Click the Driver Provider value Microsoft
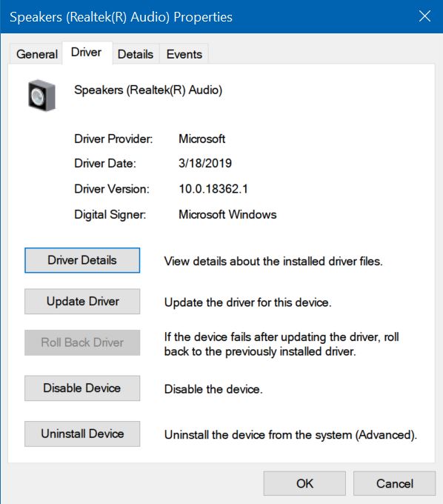Viewport: 443px width, 504px height. (201, 139)
